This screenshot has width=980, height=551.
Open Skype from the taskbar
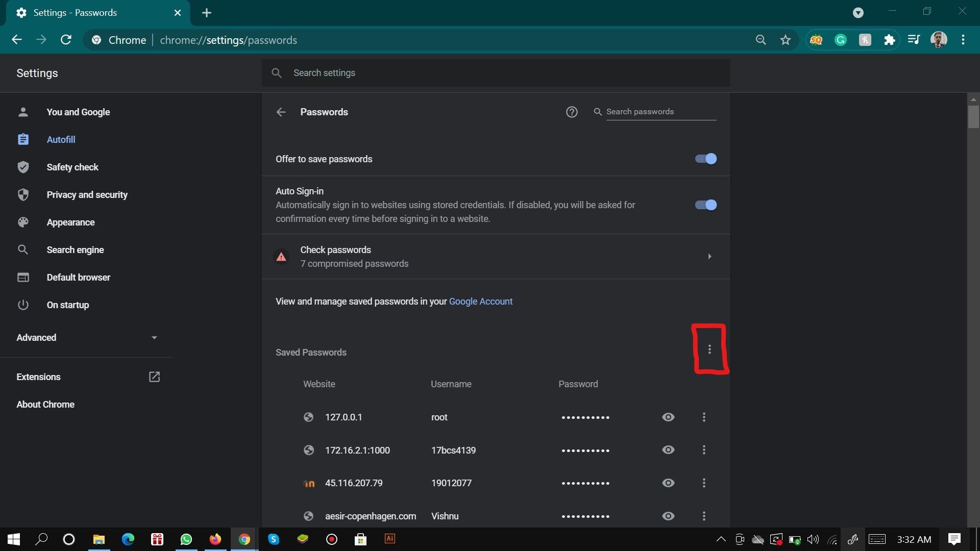[x=274, y=539]
